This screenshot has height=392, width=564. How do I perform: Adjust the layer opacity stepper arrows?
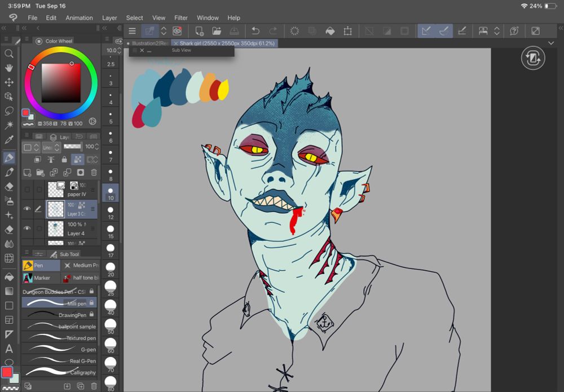[x=98, y=147]
